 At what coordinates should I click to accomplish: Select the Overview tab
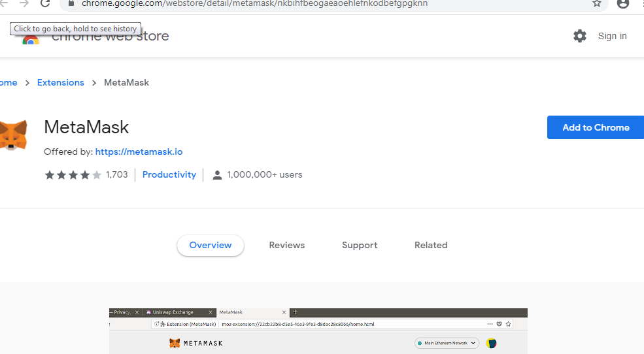(x=211, y=246)
